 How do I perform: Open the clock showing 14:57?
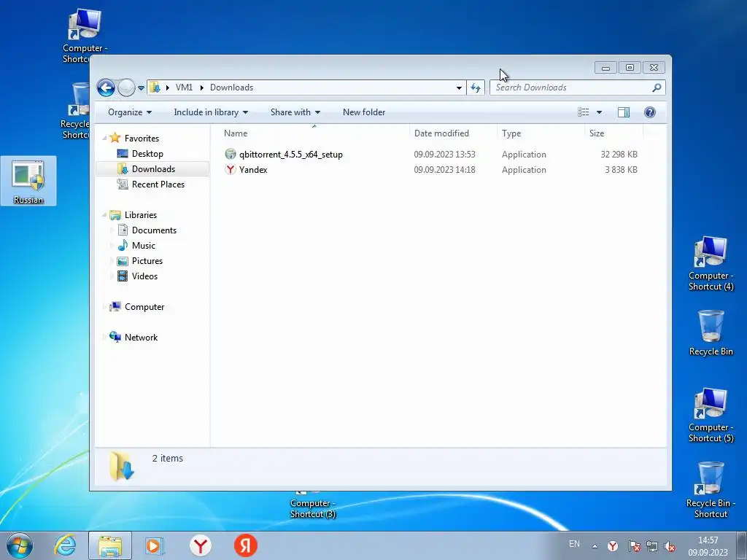point(708,546)
